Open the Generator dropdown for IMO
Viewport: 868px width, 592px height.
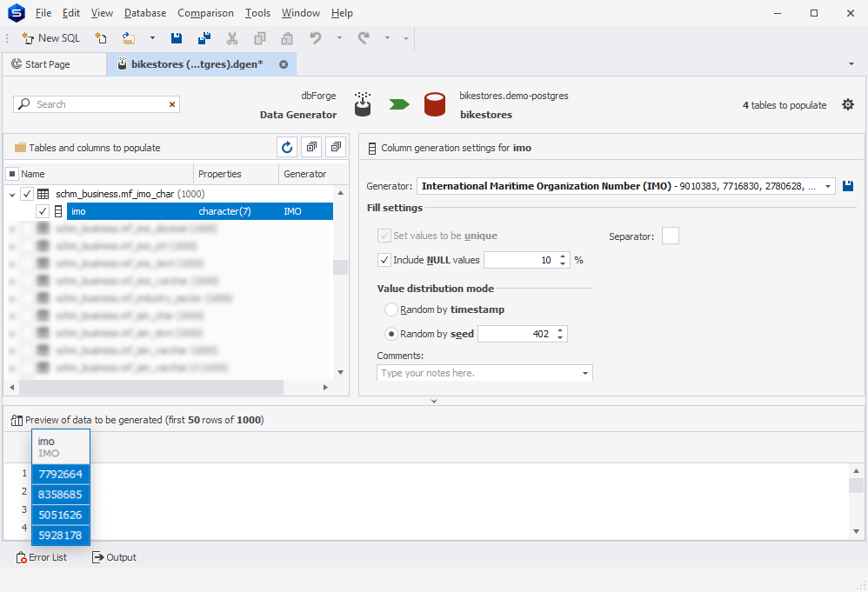pos(828,186)
